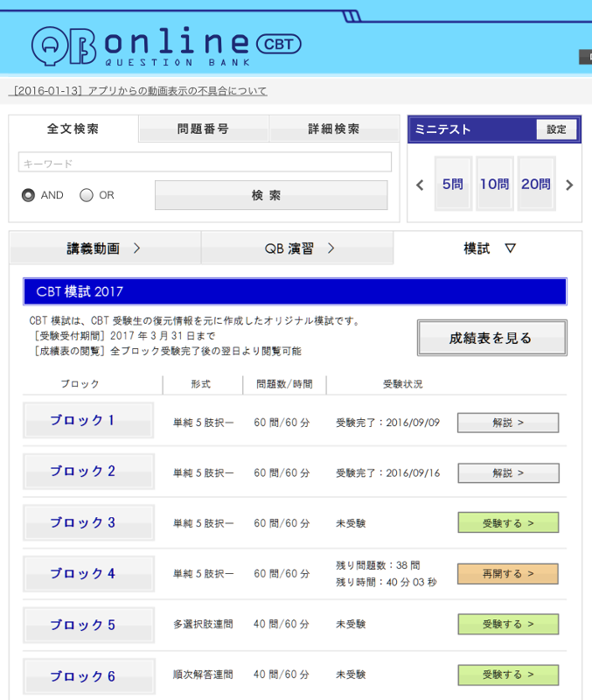Switch to the 問題番号 tab
This screenshot has width=592, height=700.
[204, 129]
